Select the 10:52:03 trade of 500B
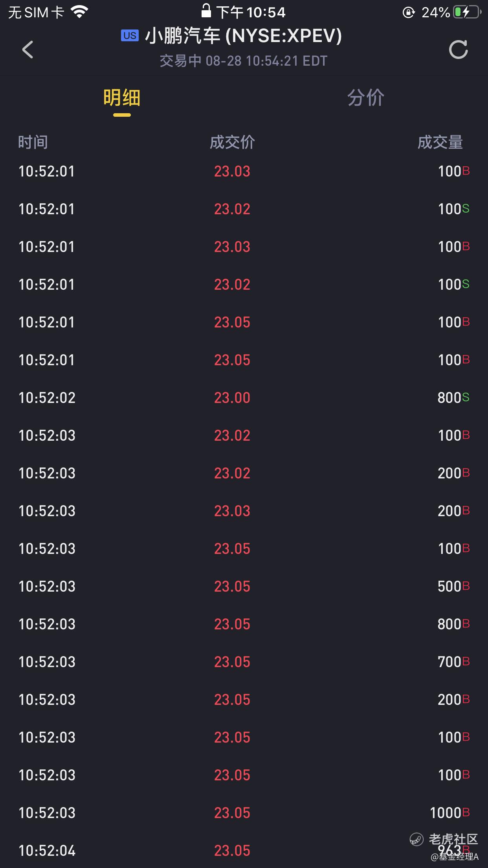The image size is (488, 868). (244, 586)
